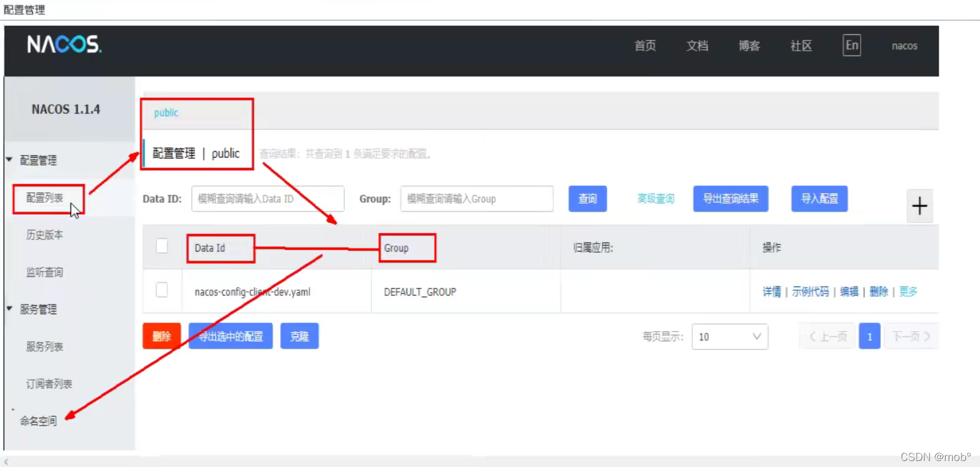This screenshot has height=467, width=980.
Task: Open 服务列表 in sidebar
Action: tap(45, 347)
